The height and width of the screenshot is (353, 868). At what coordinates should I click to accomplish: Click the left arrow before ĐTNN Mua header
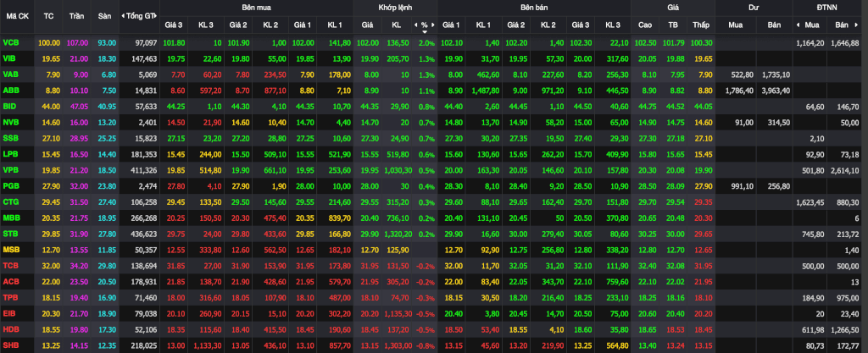[798, 25]
